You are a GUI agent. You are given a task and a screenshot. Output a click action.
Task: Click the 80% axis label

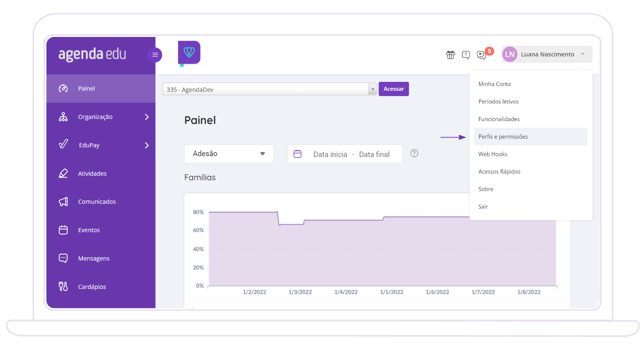(198, 212)
